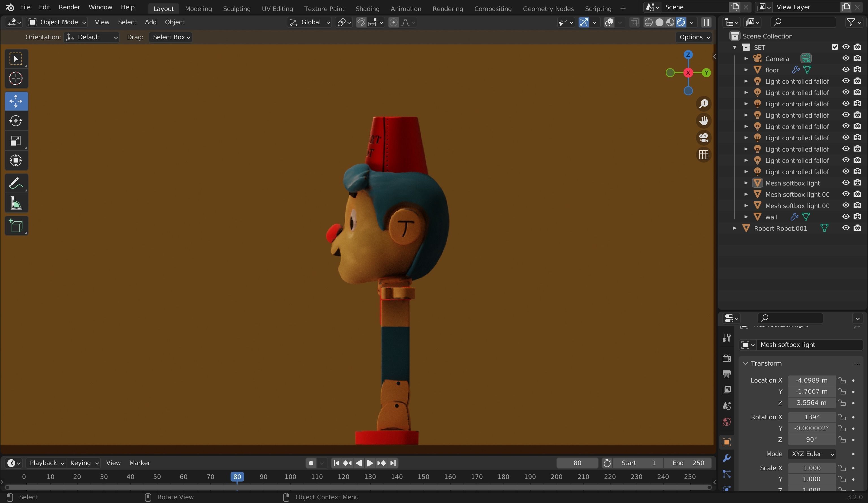The image size is (868, 503).
Task: Toggle snapping magnet icon
Action: (361, 22)
